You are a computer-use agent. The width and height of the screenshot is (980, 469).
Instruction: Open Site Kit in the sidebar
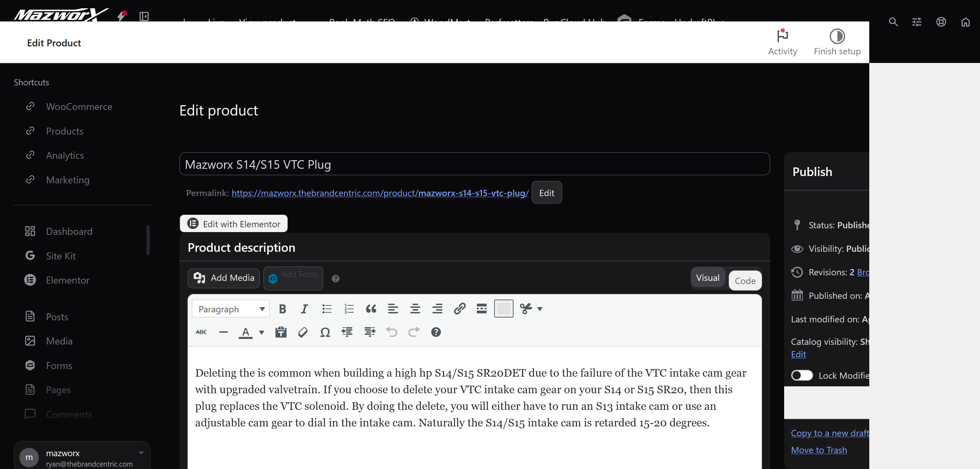(61, 256)
